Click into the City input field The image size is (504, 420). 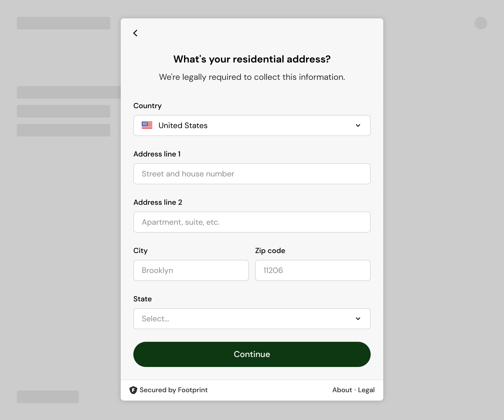pos(191,270)
